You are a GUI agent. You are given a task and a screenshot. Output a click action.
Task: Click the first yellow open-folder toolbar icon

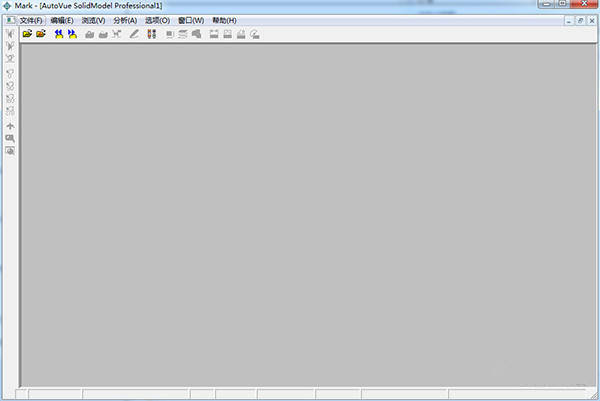click(x=27, y=34)
